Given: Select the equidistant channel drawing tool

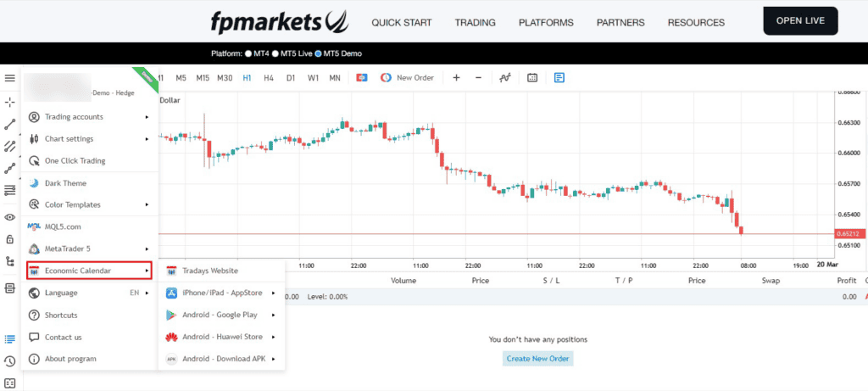Looking at the screenshot, I should [x=9, y=147].
